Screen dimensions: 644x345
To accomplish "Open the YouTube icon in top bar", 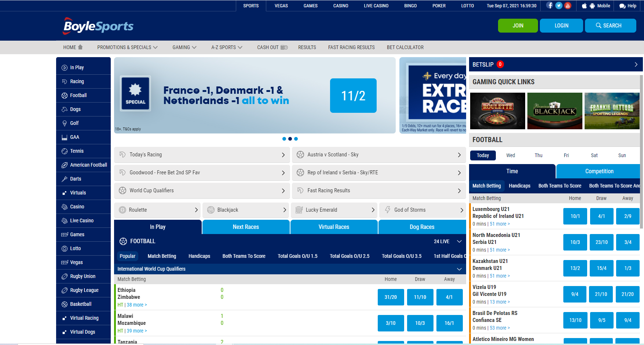I will pyautogui.click(x=568, y=5).
